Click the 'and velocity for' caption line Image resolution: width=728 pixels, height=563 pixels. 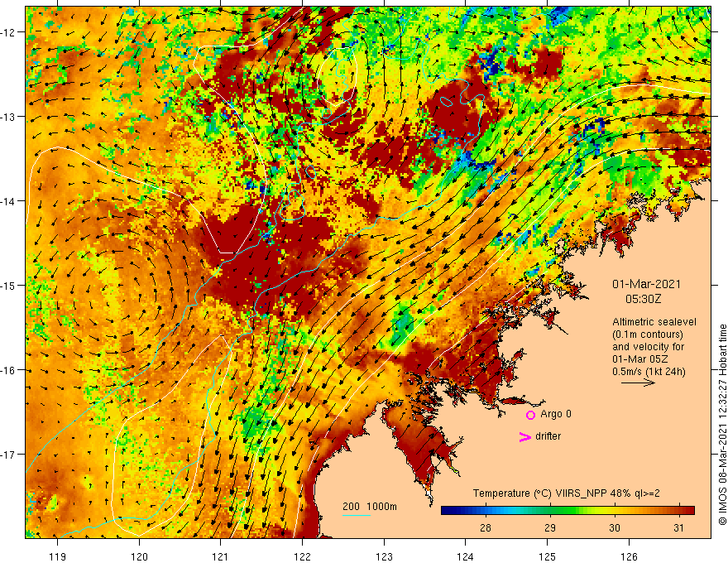pyautogui.click(x=648, y=347)
